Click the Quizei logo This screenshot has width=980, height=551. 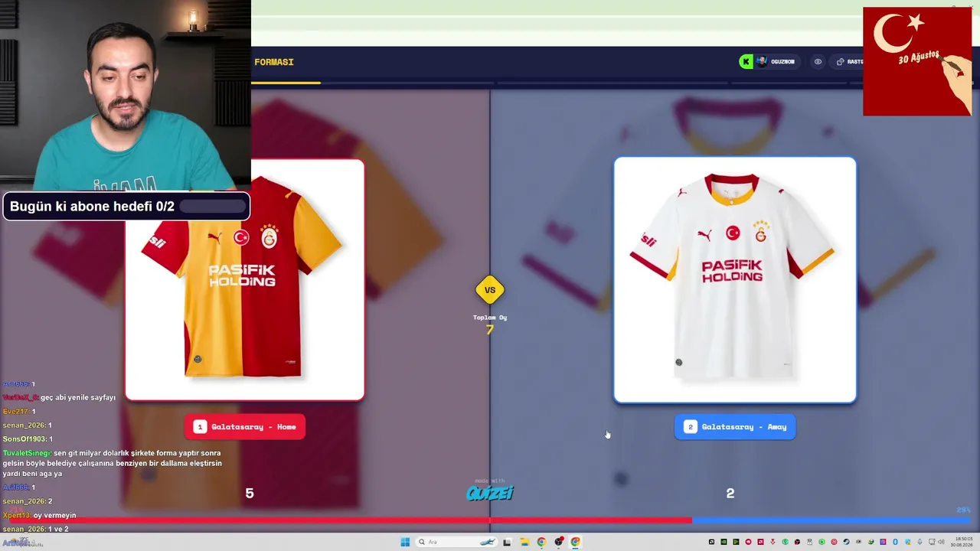490,493
